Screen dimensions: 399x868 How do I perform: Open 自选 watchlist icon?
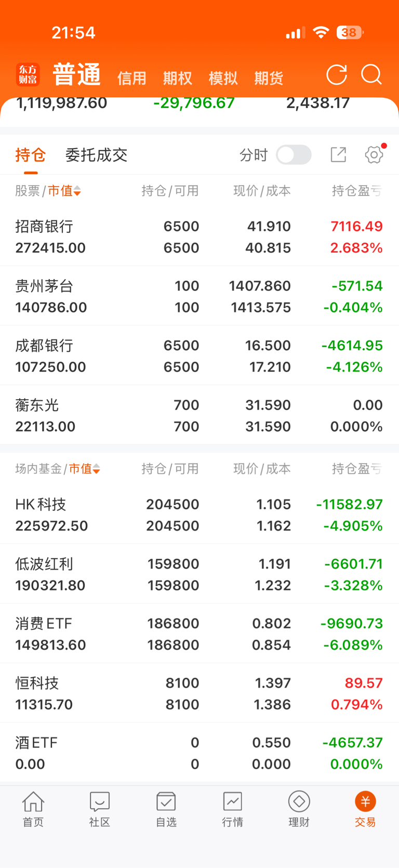coord(166,809)
